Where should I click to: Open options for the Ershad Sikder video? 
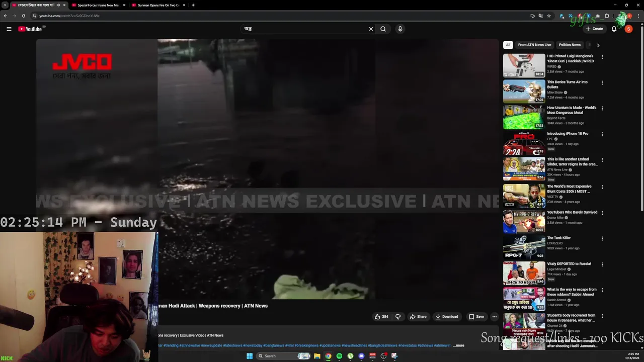(x=602, y=160)
